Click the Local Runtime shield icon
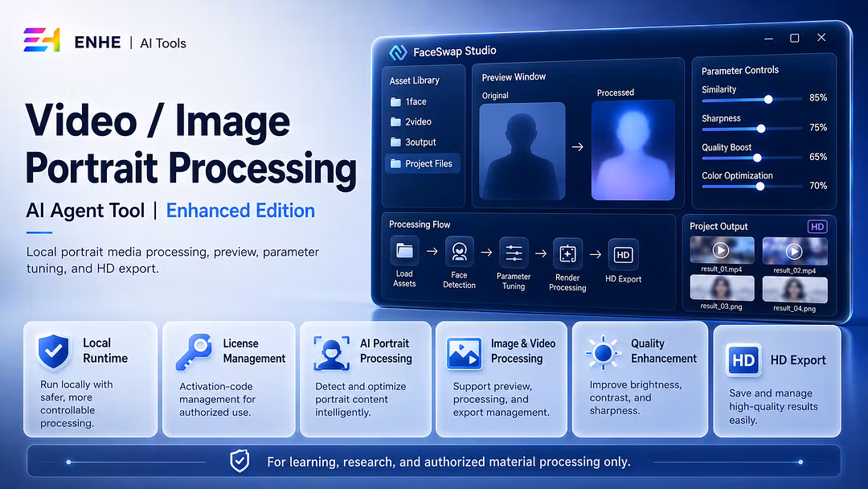Viewport: 868px width, 489px height. [x=54, y=351]
